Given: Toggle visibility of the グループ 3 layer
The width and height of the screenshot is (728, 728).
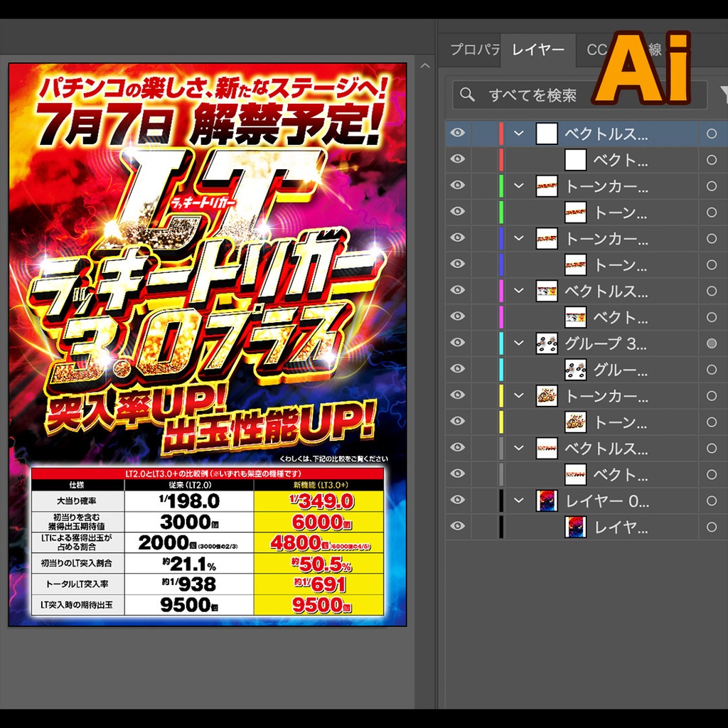Looking at the screenshot, I should [458, 343].
